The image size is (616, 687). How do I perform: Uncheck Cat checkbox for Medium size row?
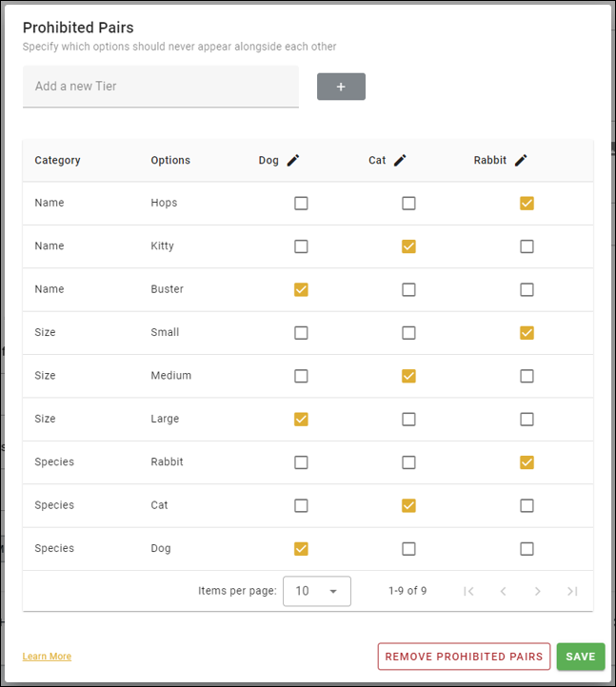(408, 376)
